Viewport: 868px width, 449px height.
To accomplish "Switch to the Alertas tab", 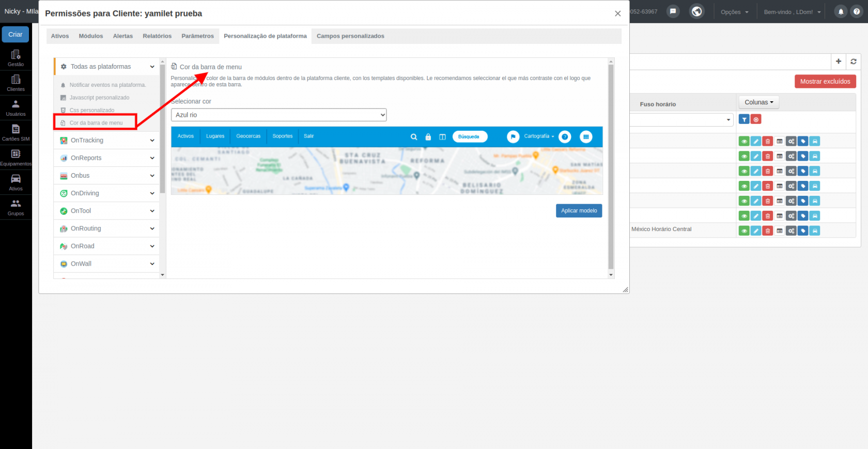I will (123, 36).
